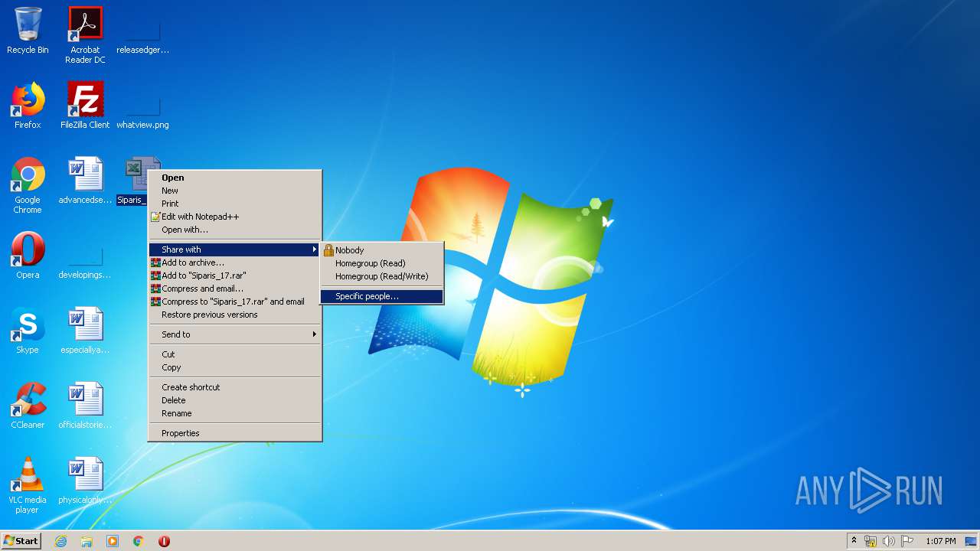
Task: Select the especiallya Word document
Action: point(85,331)
